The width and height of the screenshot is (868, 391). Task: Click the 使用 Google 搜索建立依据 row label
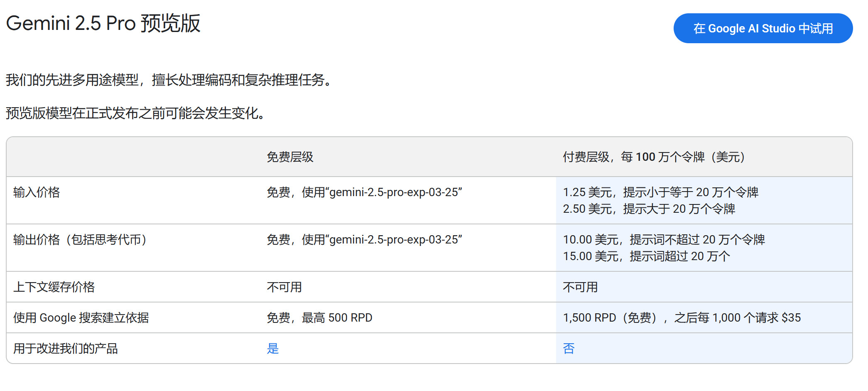coord(81,318)
